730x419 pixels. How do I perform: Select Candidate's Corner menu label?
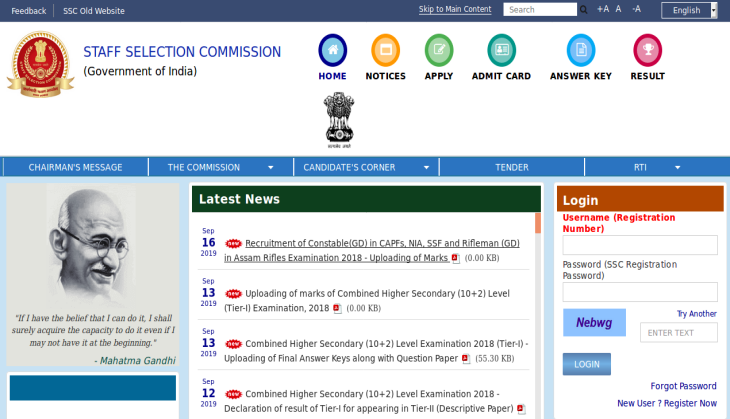(349, 167)
